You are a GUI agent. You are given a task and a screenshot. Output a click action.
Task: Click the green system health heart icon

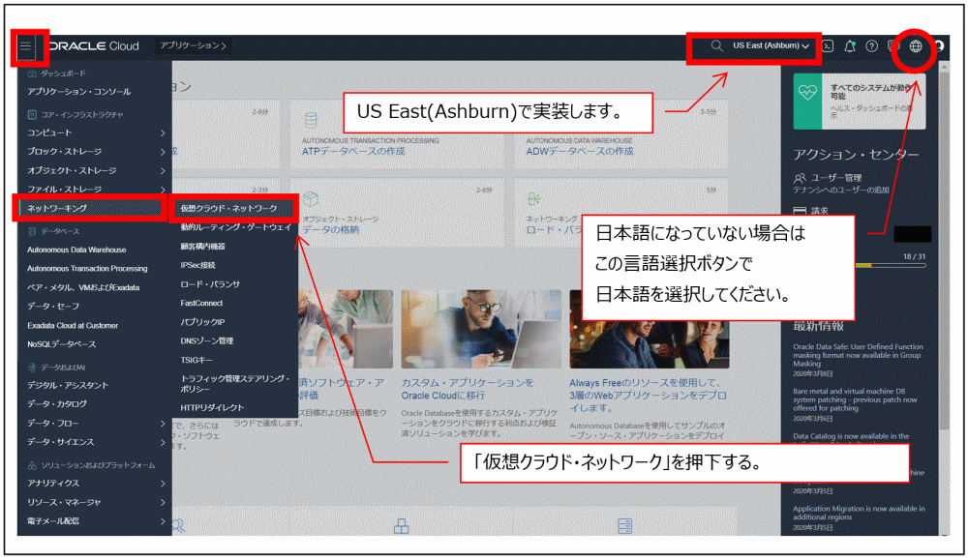807,93
